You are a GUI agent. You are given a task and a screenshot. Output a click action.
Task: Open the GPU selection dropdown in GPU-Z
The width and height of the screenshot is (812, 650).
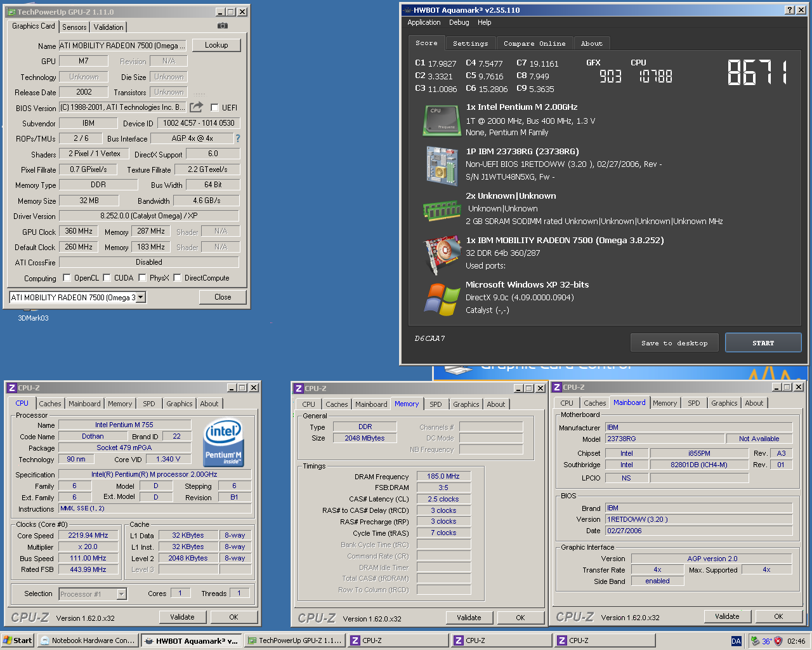pyautogui.click(x=141, y=297)
